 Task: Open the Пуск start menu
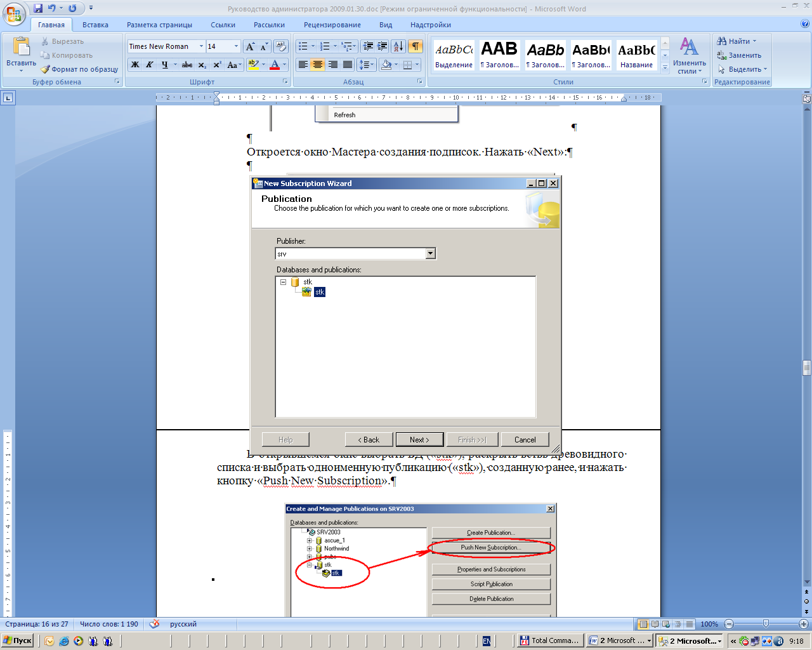18,640
